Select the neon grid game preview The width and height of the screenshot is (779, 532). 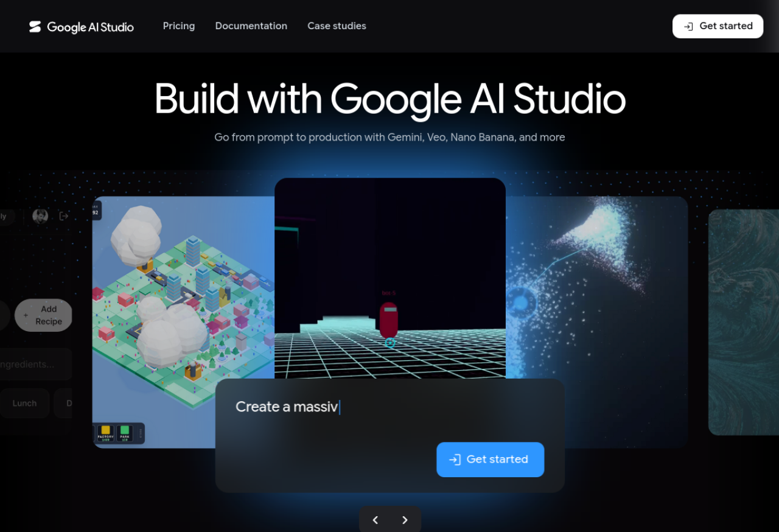[x=390, y=278]
